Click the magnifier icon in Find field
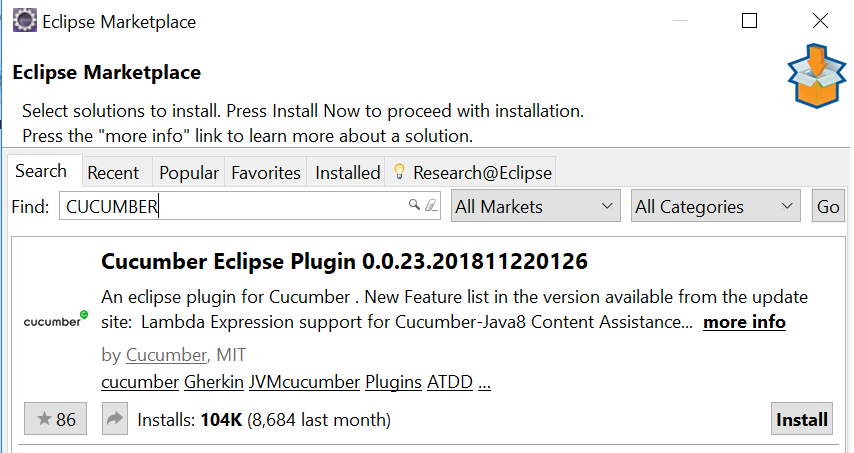854x453 pixels. (x=414, y=206)
